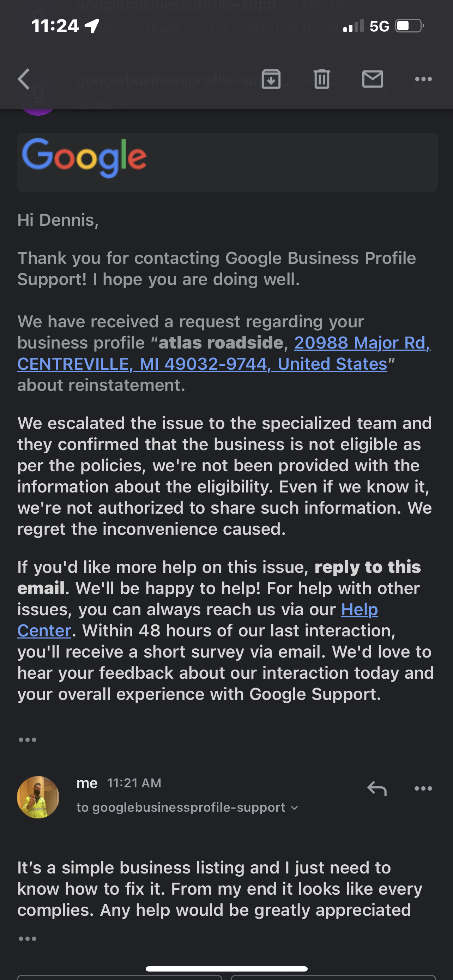The image size is (453, 980).
Task: Delete the email with the trash icon
Action: 321,79
